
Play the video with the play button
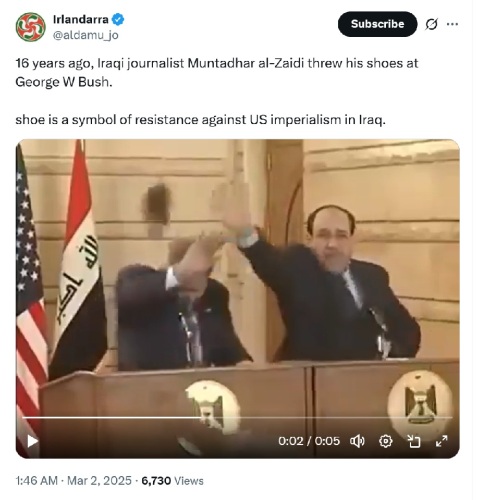coord(32,441)
